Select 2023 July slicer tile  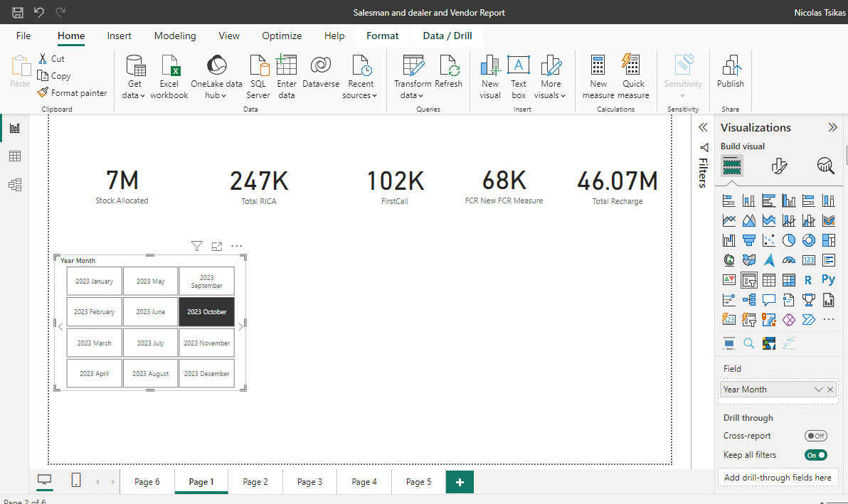pyautogui.click(x=150, y=343)
